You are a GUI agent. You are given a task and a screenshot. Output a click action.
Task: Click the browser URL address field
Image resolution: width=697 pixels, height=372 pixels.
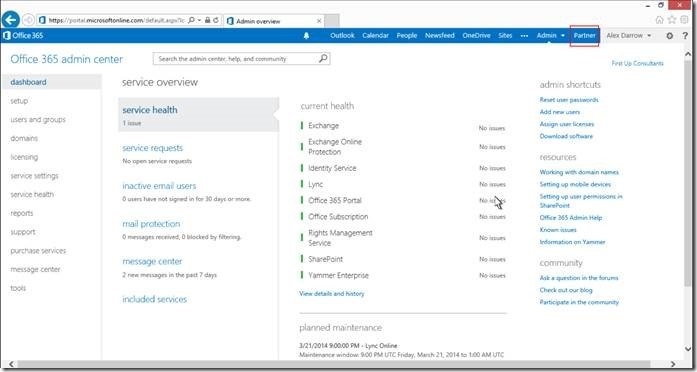coord(117,20)
